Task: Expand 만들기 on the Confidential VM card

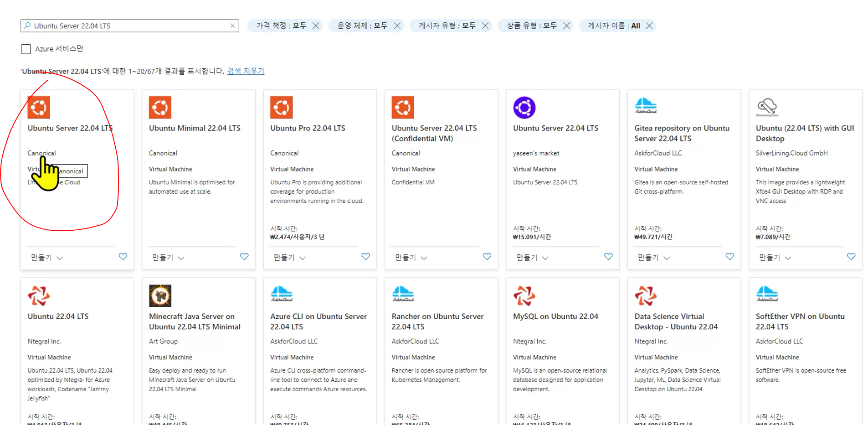Action: (x=411, y=258)
